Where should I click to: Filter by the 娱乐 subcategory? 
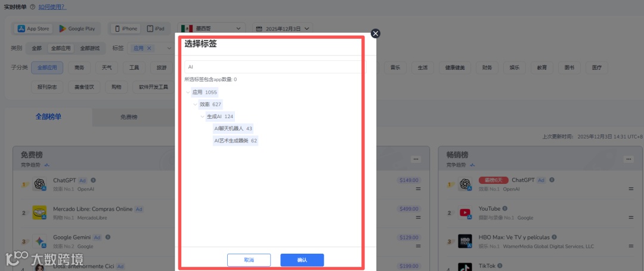(x=515, y=68)
